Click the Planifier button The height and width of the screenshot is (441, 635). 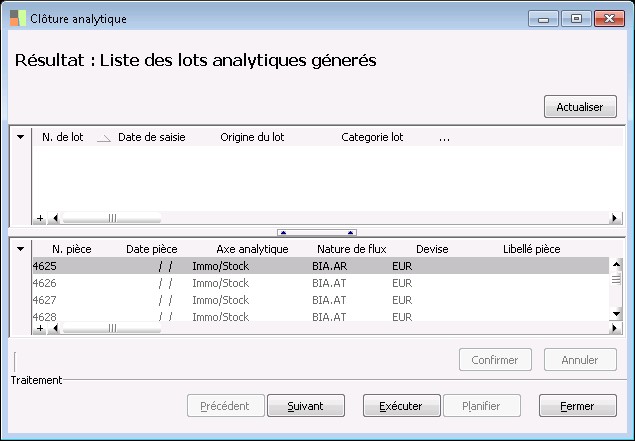(x=482, y=406)
